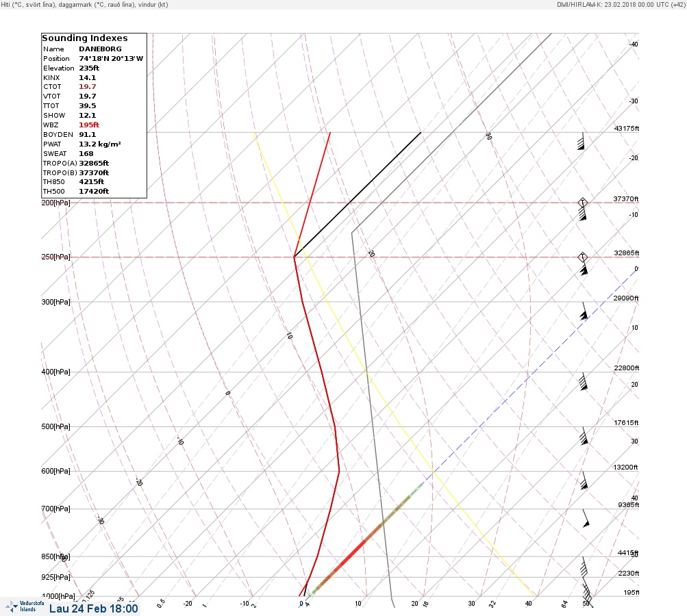Select the 17615ft height label
This screenshot has height=616, width=687.
pyautogui.click(x=626, y=422)
